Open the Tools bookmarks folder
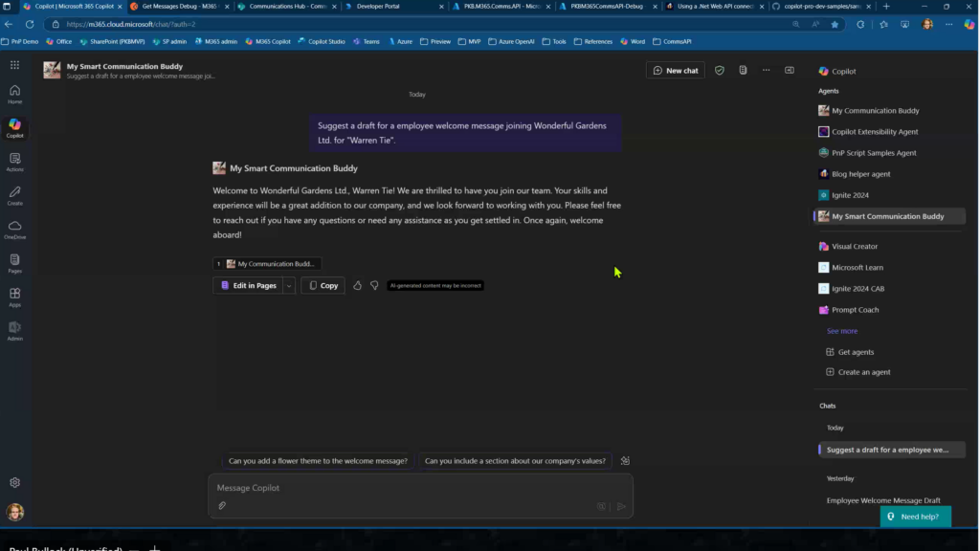 tap(554, 41)
